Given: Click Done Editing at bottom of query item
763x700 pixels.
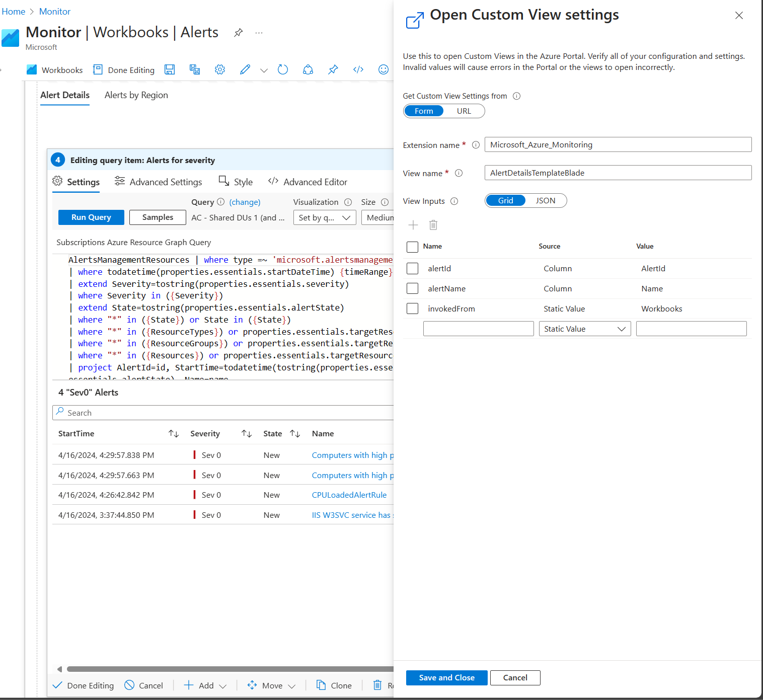Looking at the screenshot, I should pyautogui.click(x=83, y=685).
